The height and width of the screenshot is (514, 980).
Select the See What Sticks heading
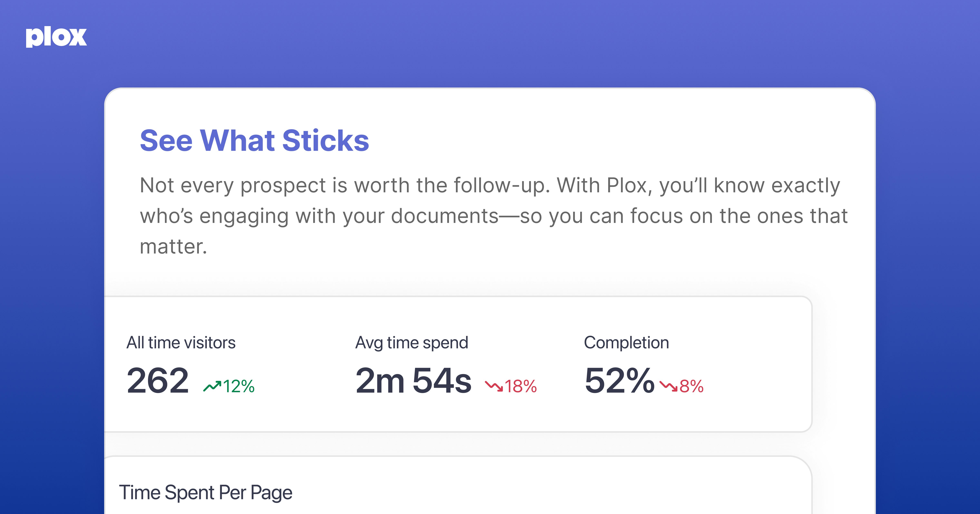255,140
